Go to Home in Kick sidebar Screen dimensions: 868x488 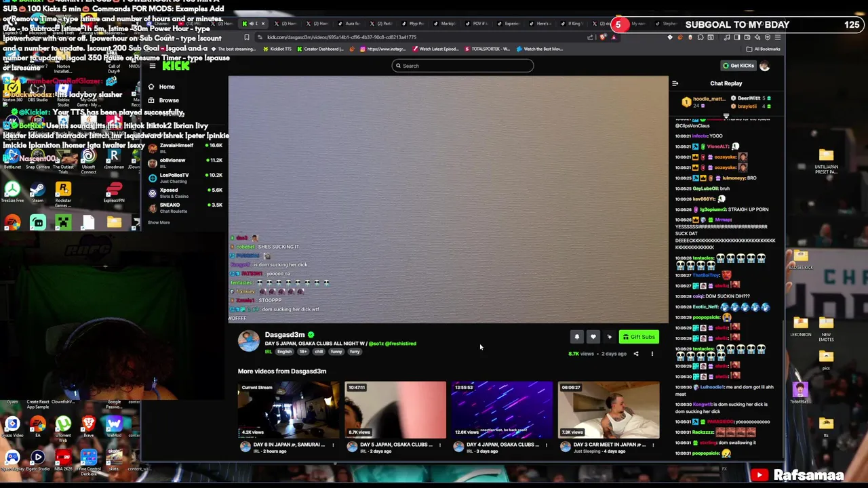[163, 87]
